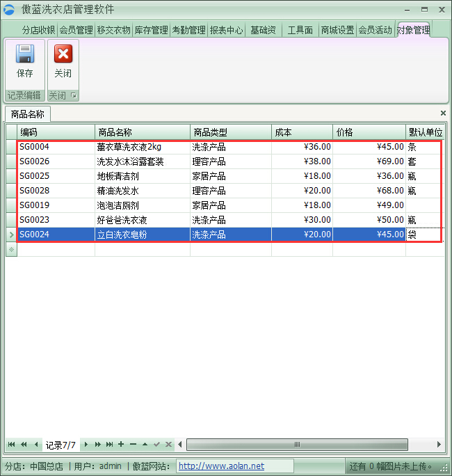Click the ¥69.00 price cell
This screenshot has width=452, height=476.
pos(369,161)
